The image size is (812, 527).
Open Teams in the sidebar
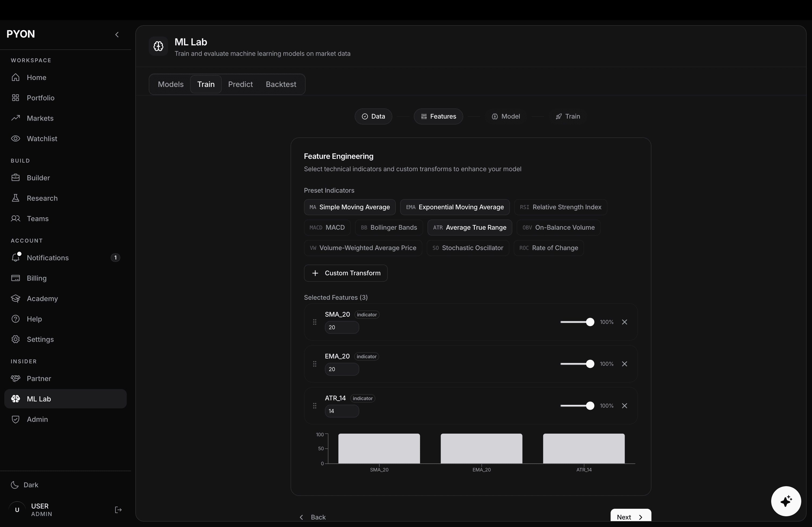click(x=66, y=218)
